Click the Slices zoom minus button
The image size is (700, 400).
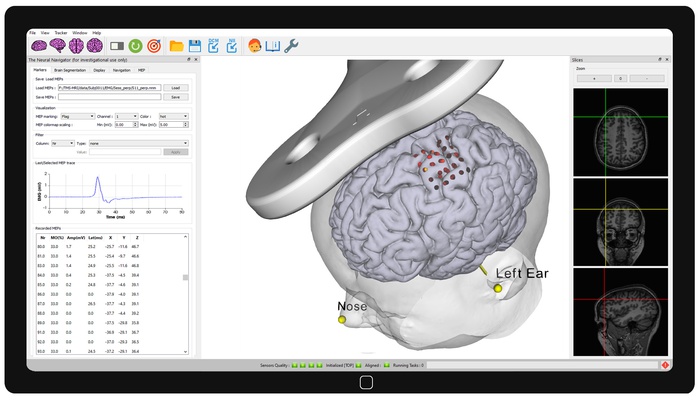[647, 79]
